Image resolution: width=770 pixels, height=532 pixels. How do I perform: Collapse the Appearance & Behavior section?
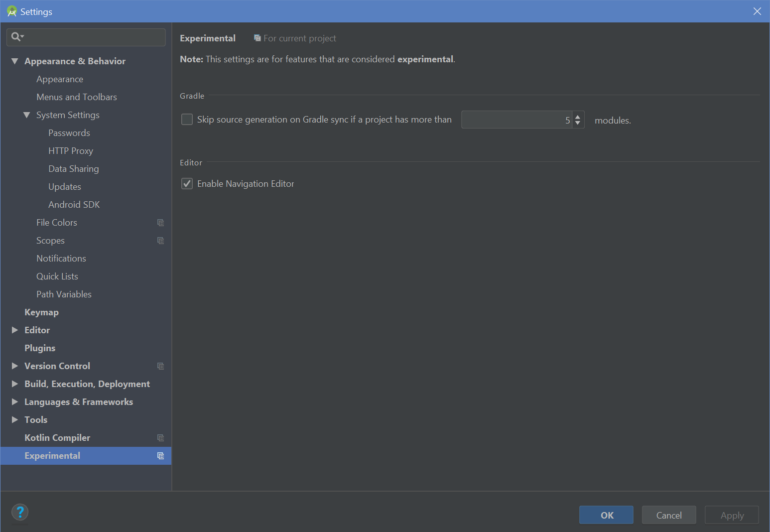pos(15,61)
